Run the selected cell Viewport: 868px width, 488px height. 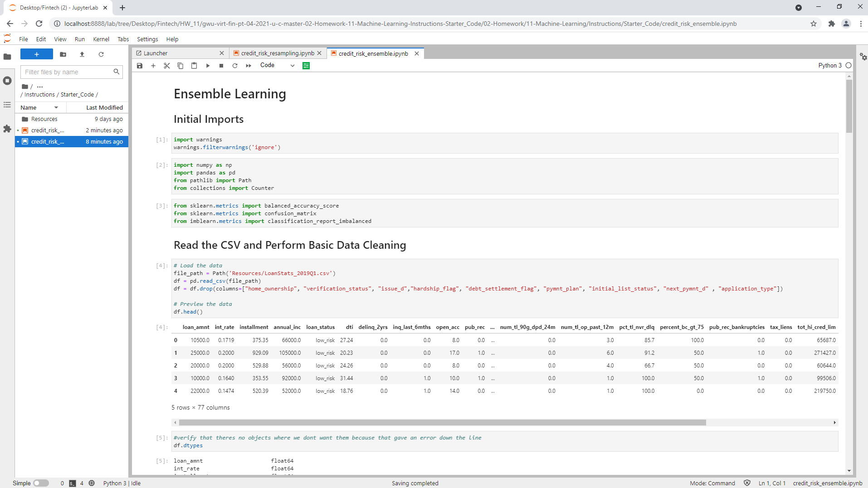pos(208,66)
